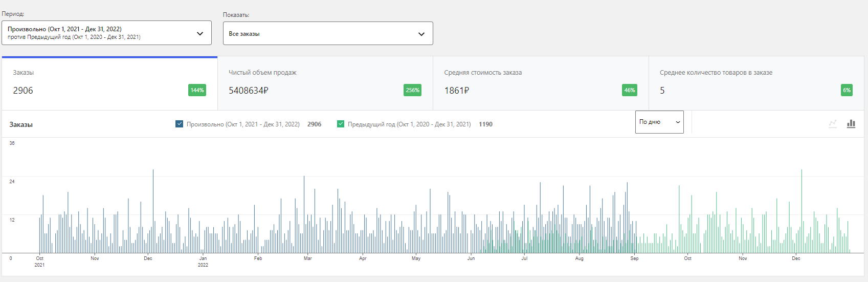The height and width of the screenshot is (282, 868).
Task: Select the Заказы summary tab
Action: click(x=109, y=83)
